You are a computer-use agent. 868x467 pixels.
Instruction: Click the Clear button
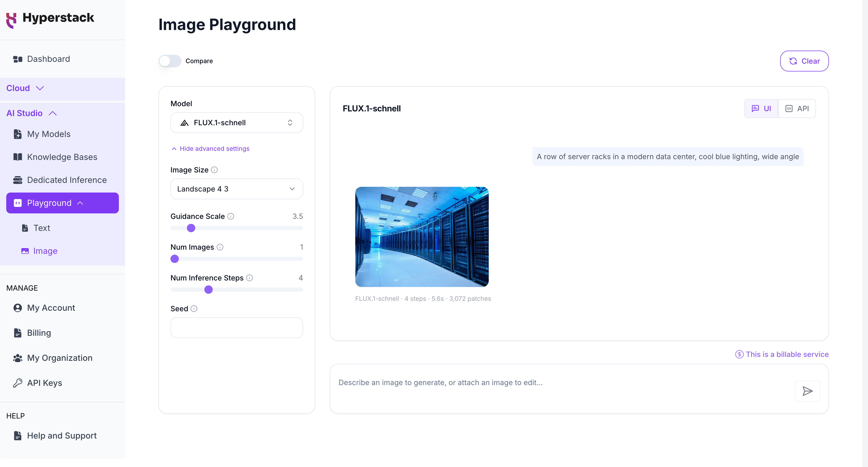coord(804,61)
